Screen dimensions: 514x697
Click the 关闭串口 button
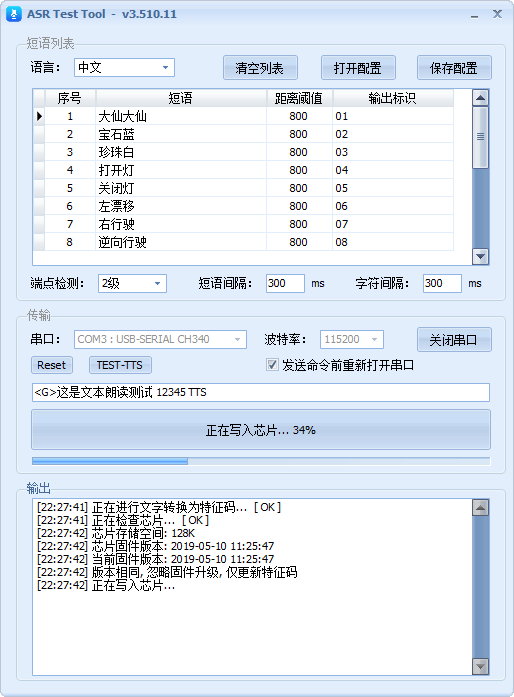pyautogui.click(x=454, y=340)
